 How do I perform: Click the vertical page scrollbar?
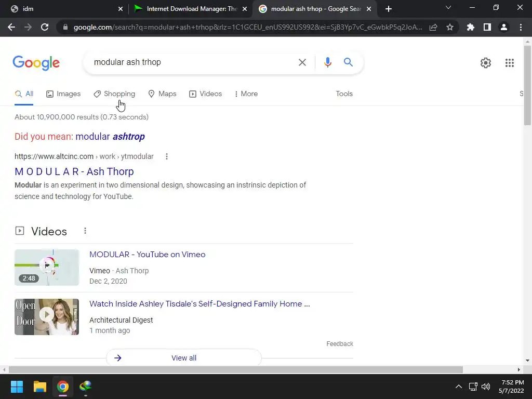pyautogui.click(x=527, y=85)
